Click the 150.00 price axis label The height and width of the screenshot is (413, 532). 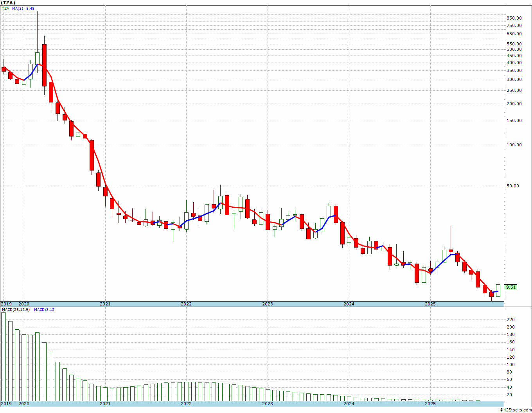point(514,120)
